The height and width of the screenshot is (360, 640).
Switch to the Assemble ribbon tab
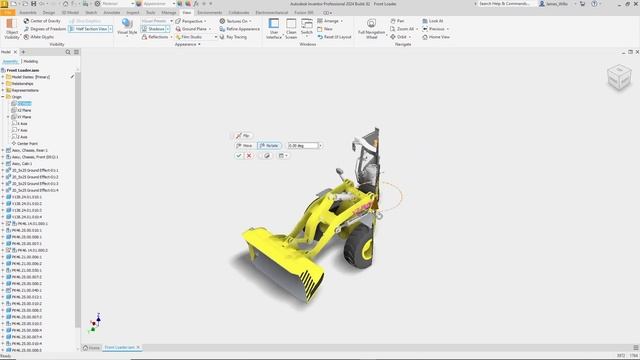[28, 13]
